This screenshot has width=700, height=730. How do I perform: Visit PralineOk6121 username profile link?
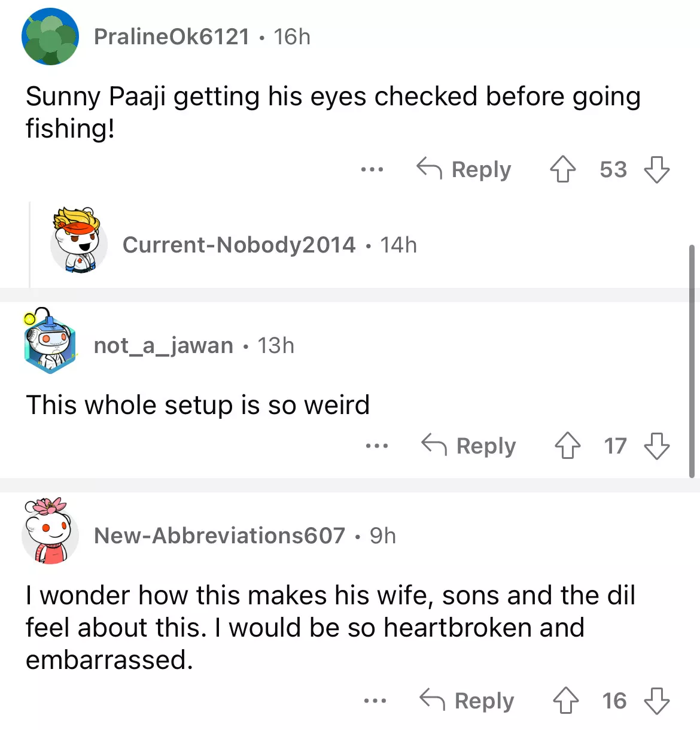coord(171,36)
